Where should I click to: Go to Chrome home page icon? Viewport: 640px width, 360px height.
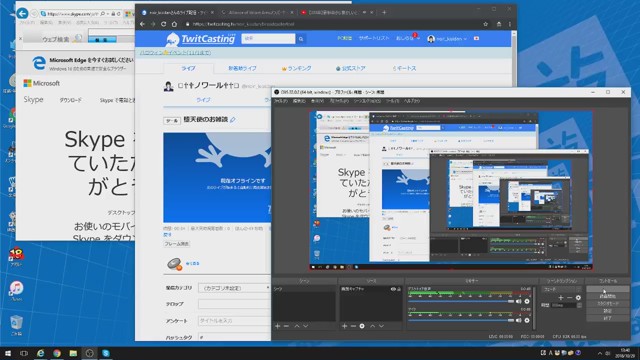click(x=174, y=24)
